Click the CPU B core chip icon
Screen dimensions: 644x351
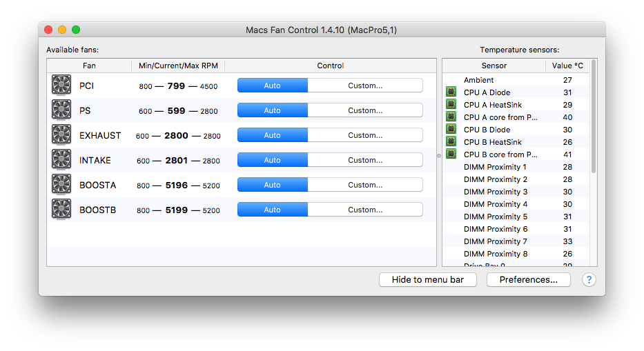tap(451, 154)
